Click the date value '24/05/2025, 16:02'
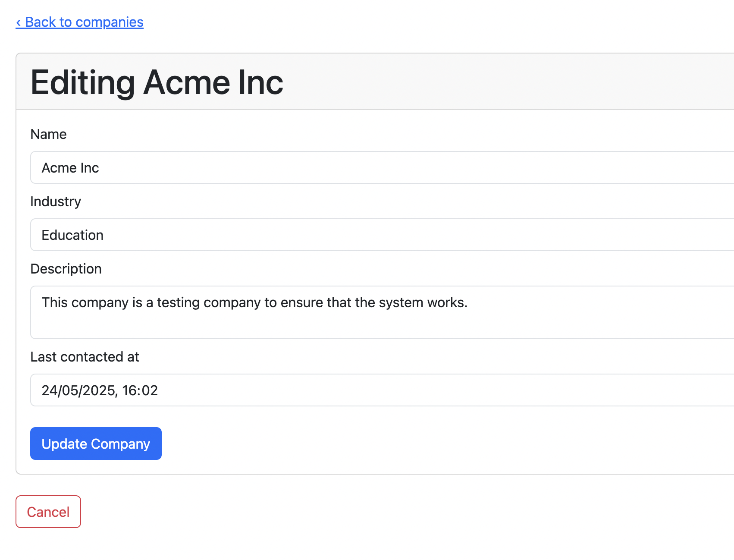The image size is (734, 560). (99, 390)
